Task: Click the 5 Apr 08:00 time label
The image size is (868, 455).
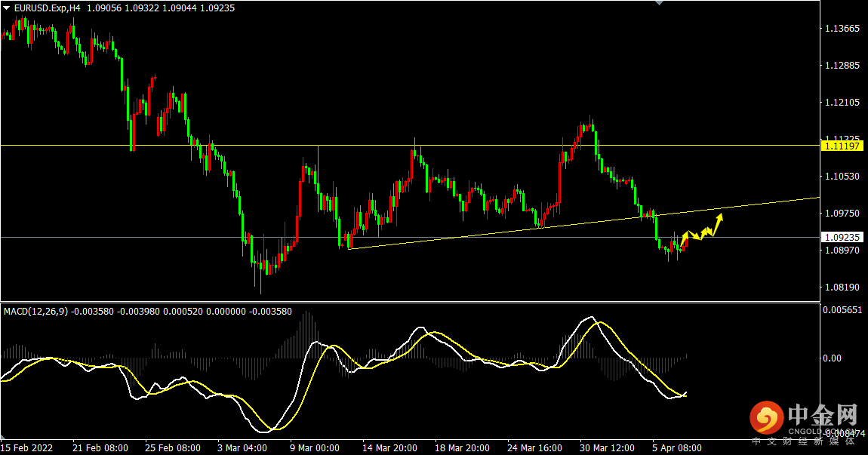Action: (677, 447)
